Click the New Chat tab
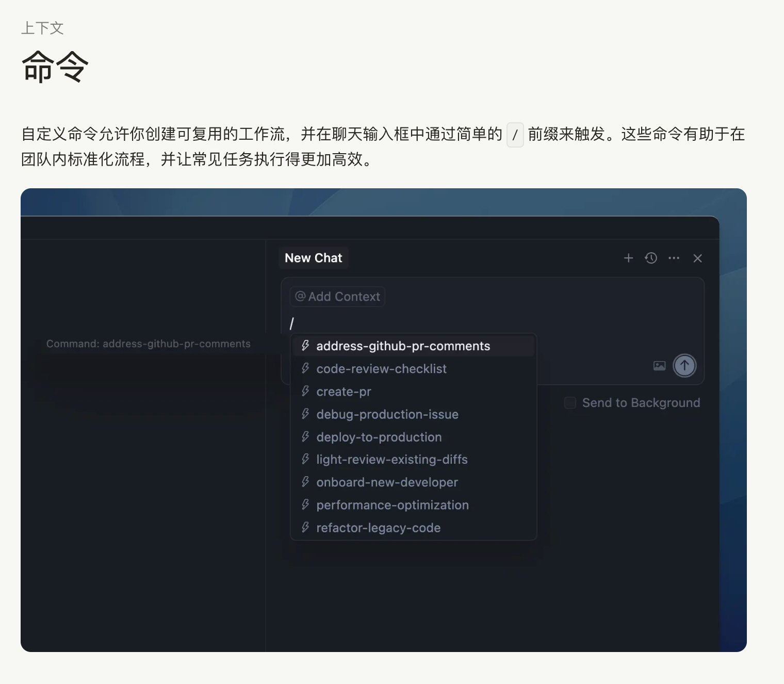Screen dimensions: 784x684 (314, 258)
